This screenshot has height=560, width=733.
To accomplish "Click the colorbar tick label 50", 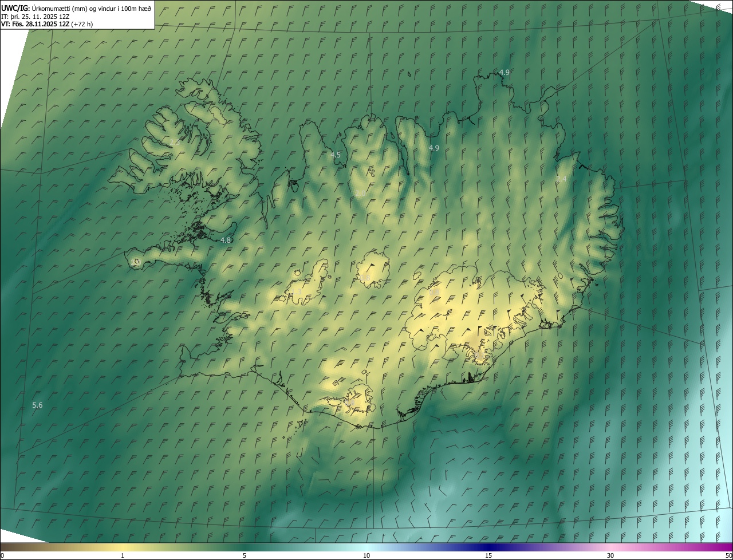I will [728, 556].
